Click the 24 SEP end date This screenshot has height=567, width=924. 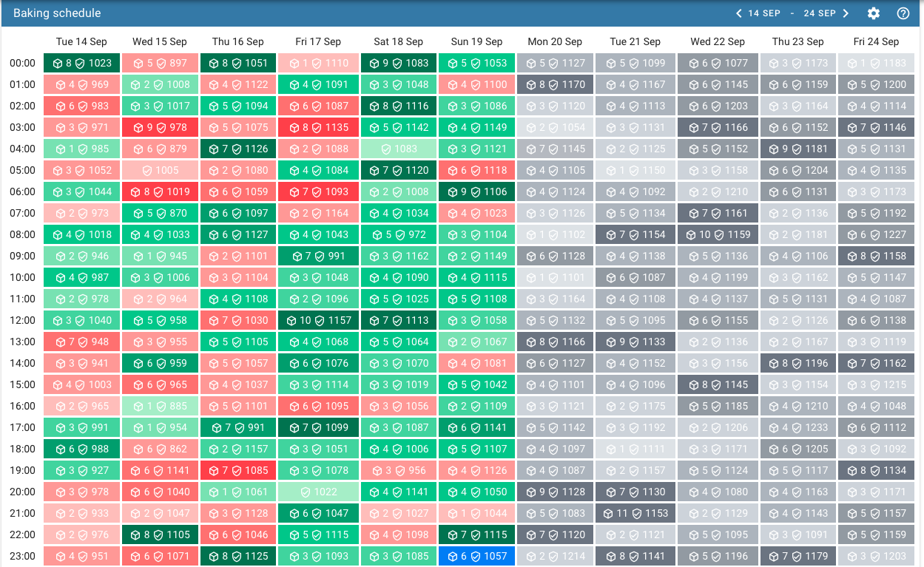(x=820, y=13)
